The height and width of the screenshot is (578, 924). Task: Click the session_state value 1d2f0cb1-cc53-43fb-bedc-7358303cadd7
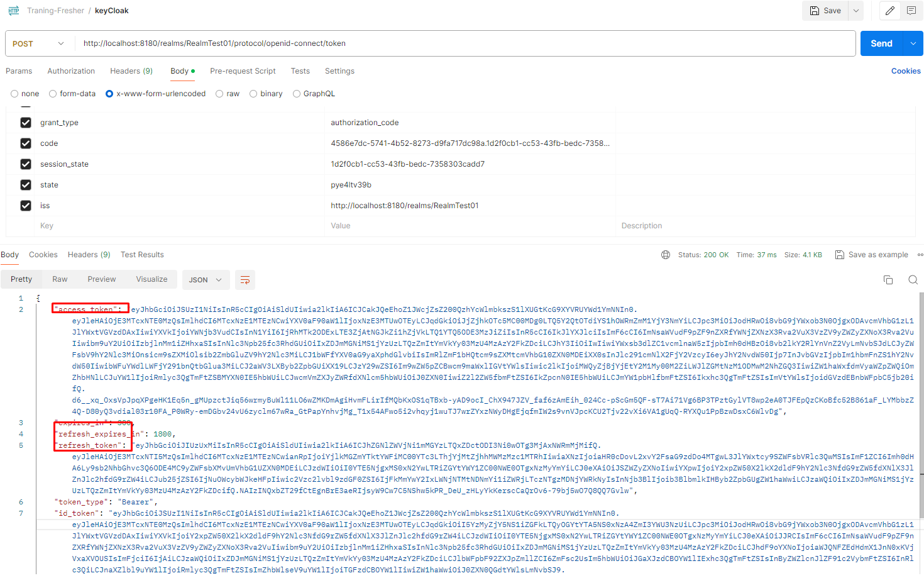pos(408,164)
